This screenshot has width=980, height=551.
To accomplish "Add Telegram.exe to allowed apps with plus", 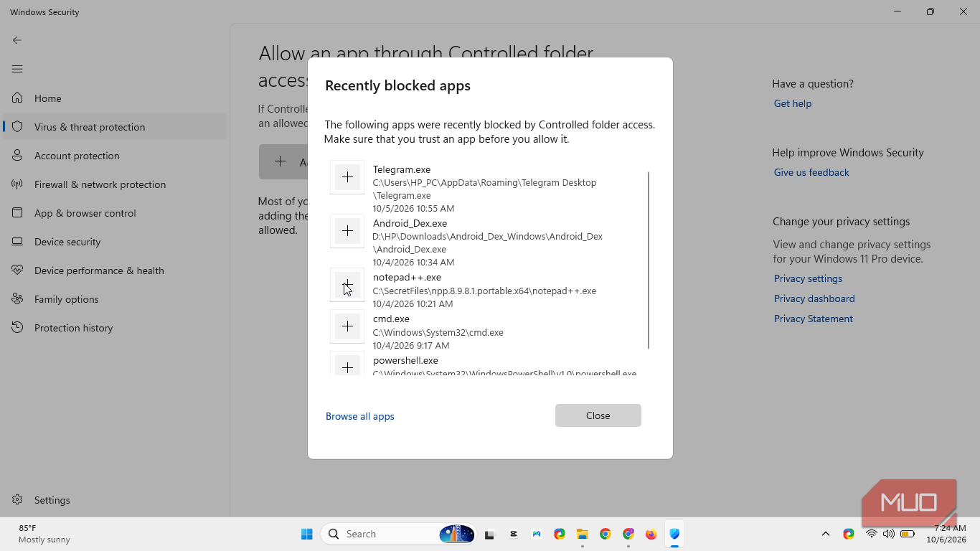I will [x=347, y=177].
